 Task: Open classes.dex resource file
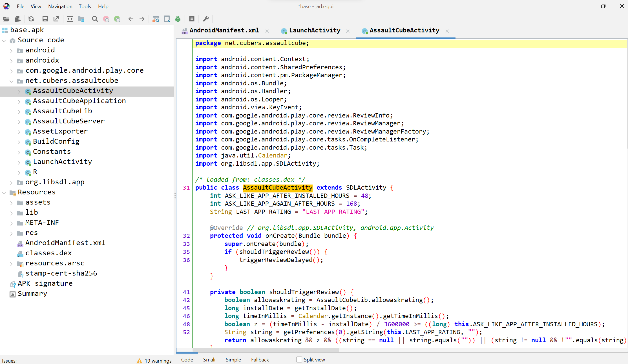[48, 253]
